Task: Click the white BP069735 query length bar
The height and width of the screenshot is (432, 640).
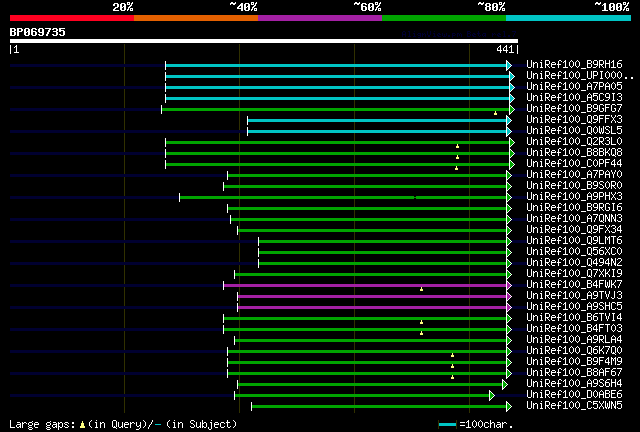Action: pyautogui.click(x=264, y=41)
